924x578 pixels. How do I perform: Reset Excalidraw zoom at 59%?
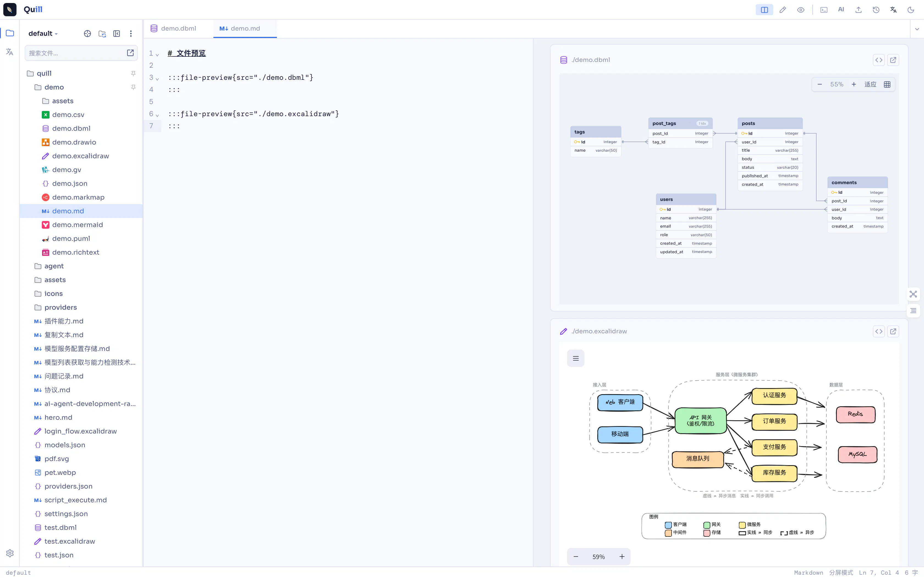599,557
